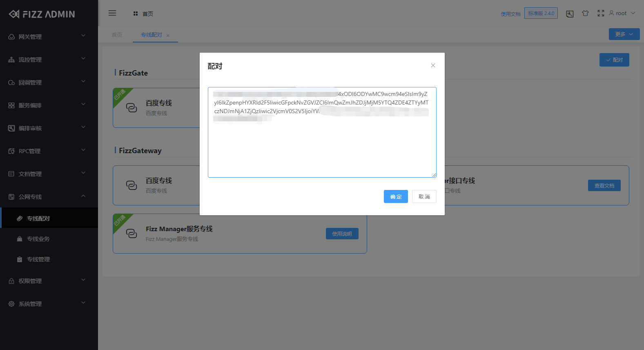Screen dimensions: 644x350
Task: Expand the 服务编排 menu chevron
Action: (83, 104)
